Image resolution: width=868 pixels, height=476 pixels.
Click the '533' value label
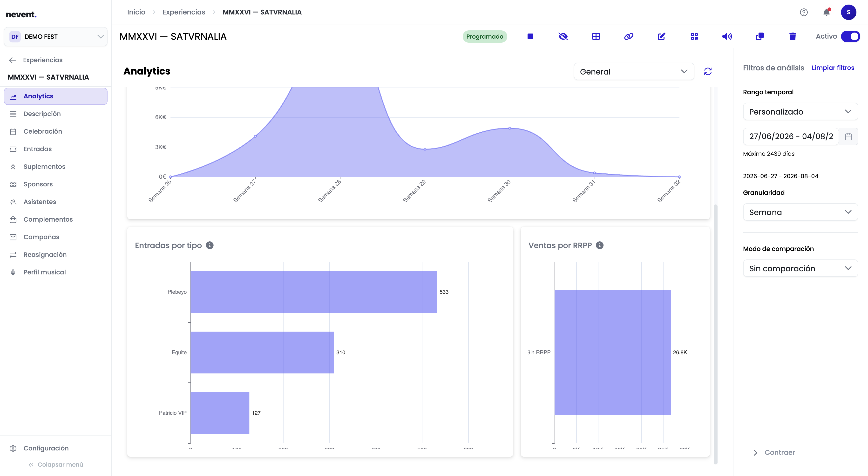444,292
